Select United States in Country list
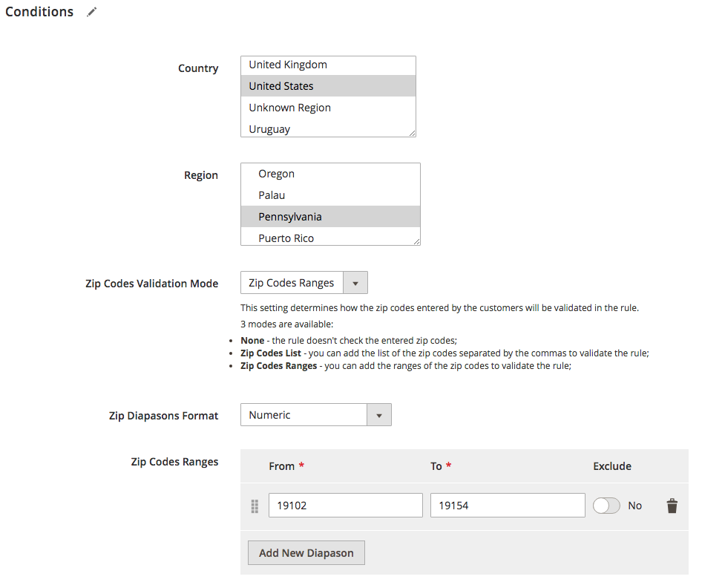The height and width of the screenshot is (588, 725). pyautogui.click(x=328, y=86)
